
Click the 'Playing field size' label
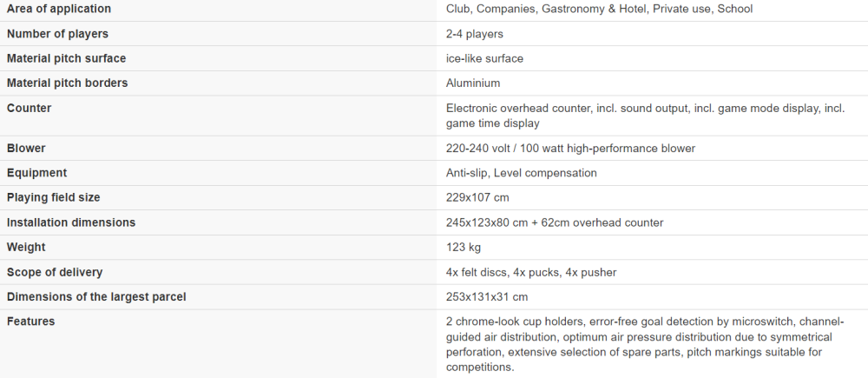(53, 197)
